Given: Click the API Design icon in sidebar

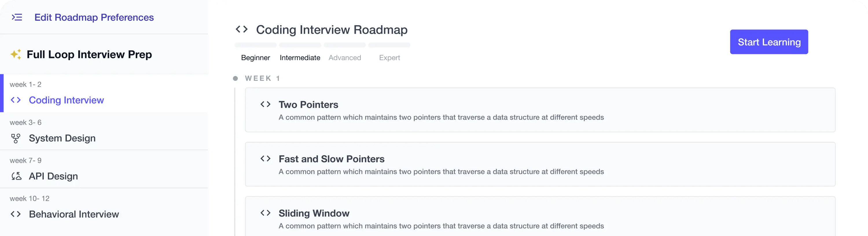Looking at the screenshot, I should [16, 176].
